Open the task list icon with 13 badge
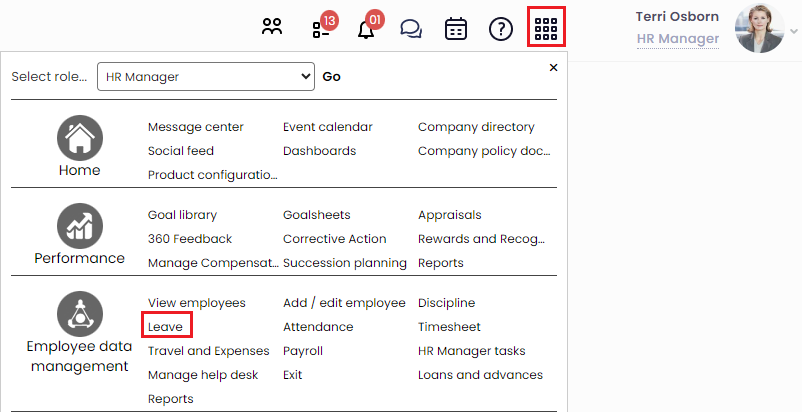 pyautogui.click(x=321, y=28)
